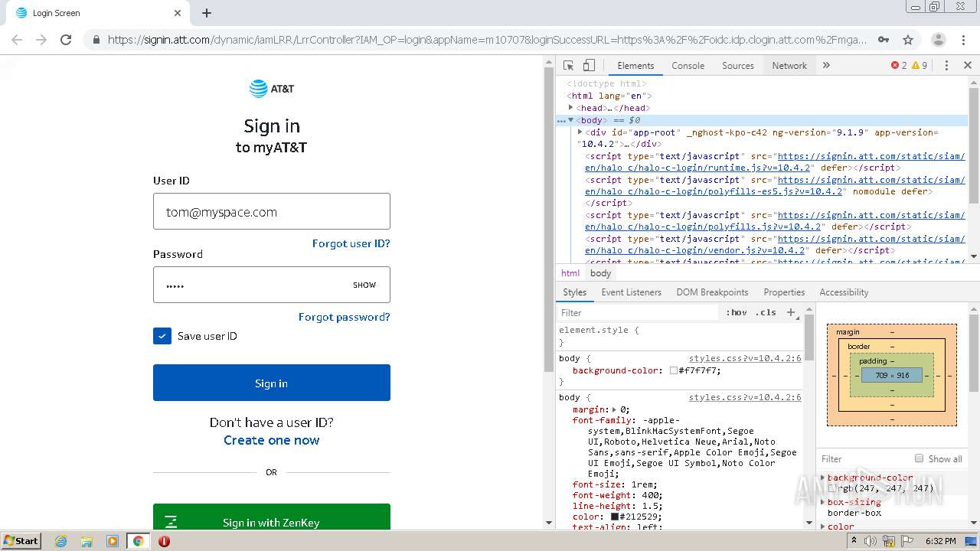Click the computed styles Filter field

864,458
